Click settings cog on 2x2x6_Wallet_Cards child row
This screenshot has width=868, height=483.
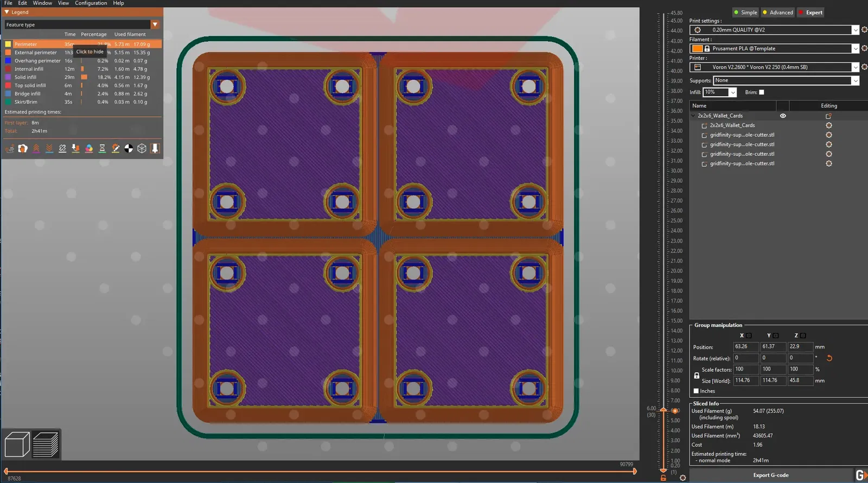tap(829, 125)
